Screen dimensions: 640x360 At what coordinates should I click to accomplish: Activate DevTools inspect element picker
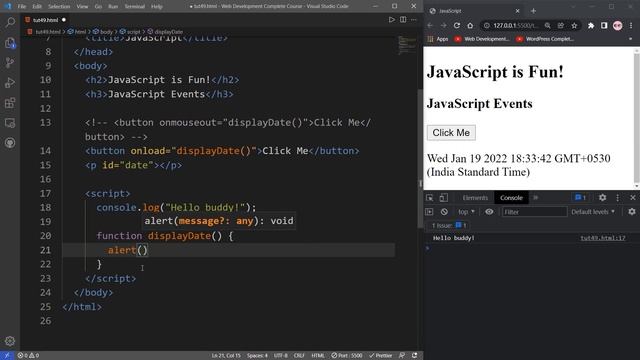point(430,198)
